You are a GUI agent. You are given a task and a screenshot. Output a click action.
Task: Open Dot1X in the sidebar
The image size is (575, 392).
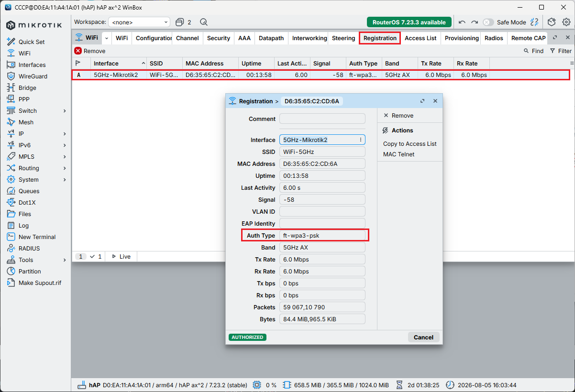tap(27, 202)
